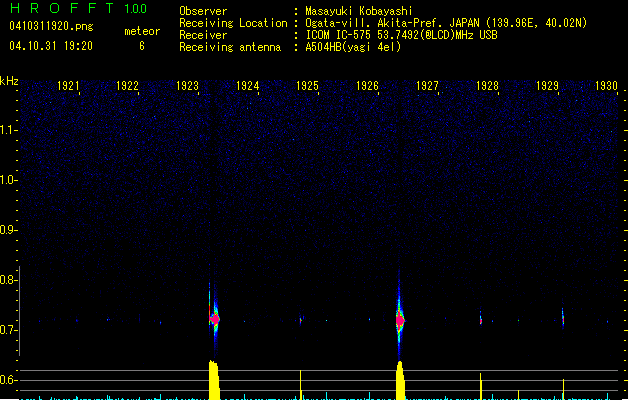Click the 0.9 kHz frequency label
Screen dimensions: 629x400
click(9, 230)
